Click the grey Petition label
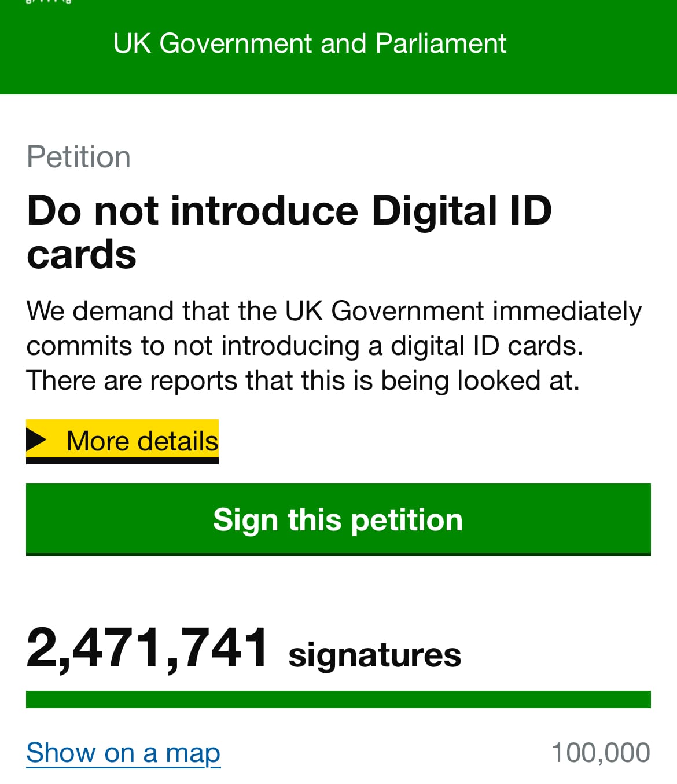677x784 pixels. click(79, 157)
